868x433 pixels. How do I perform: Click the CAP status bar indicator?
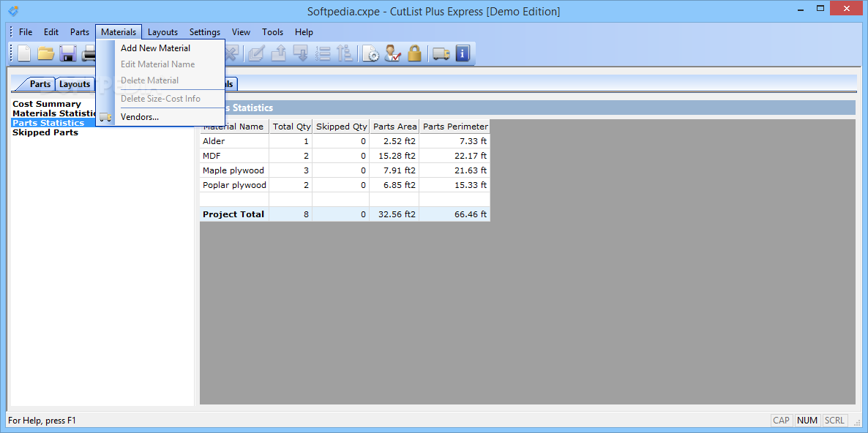pyautogui.click(x=781, y=421)
